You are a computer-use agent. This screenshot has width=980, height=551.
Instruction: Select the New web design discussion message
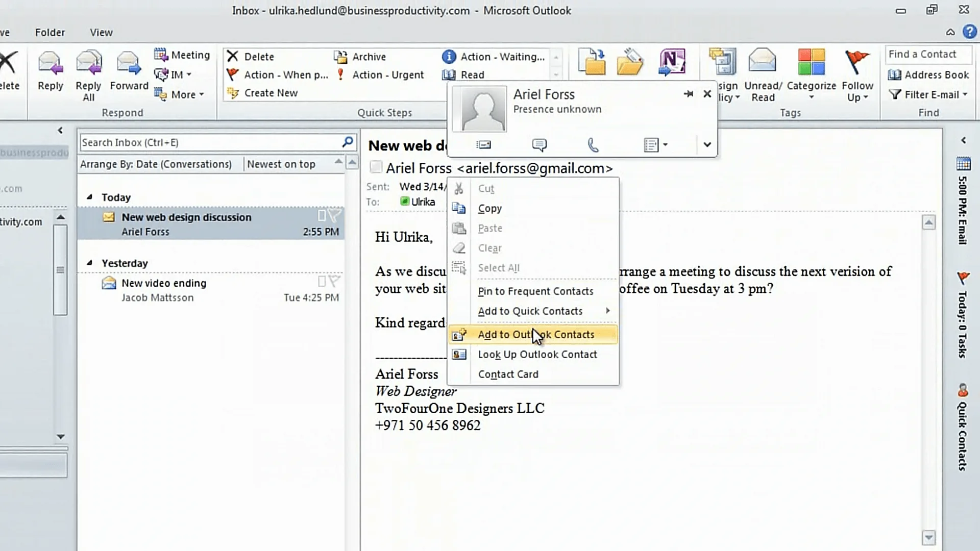coord(211,223)
